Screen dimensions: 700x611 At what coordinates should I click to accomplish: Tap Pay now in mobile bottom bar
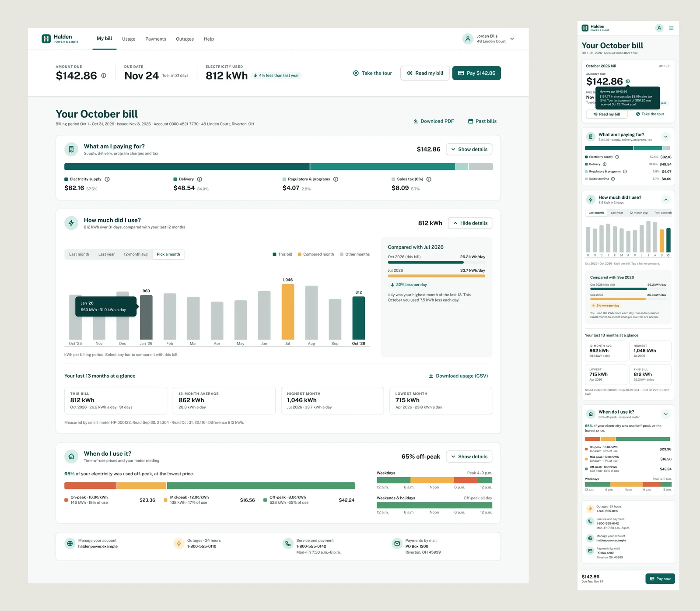point(660,579)
